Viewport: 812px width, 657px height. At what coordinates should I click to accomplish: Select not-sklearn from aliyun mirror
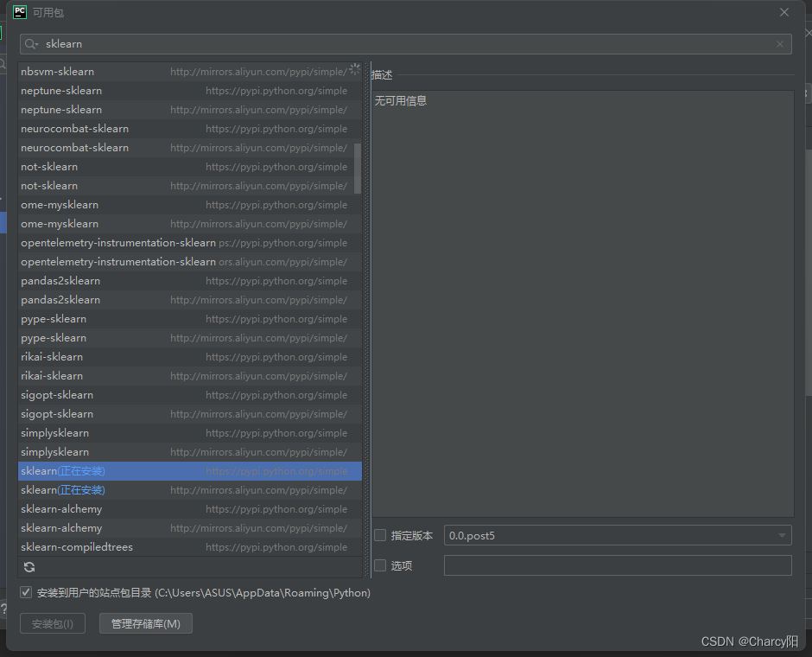tap(189, 186)
